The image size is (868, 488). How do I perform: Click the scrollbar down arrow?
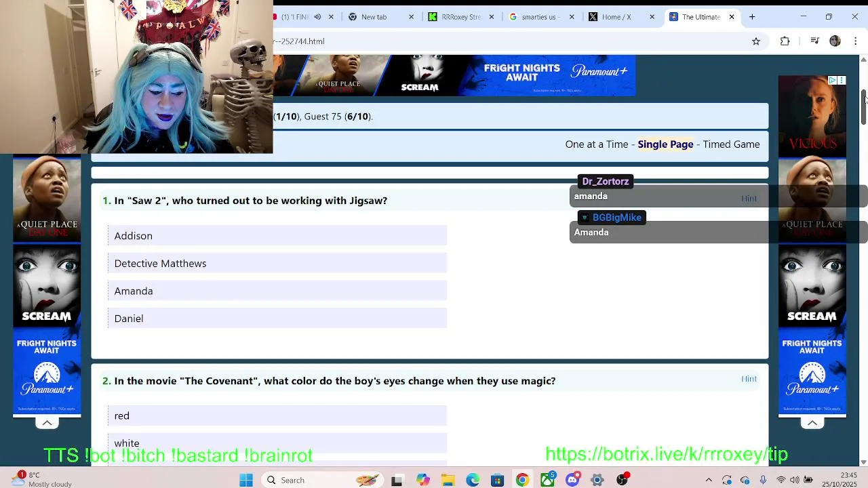click(x=863, y=462)
